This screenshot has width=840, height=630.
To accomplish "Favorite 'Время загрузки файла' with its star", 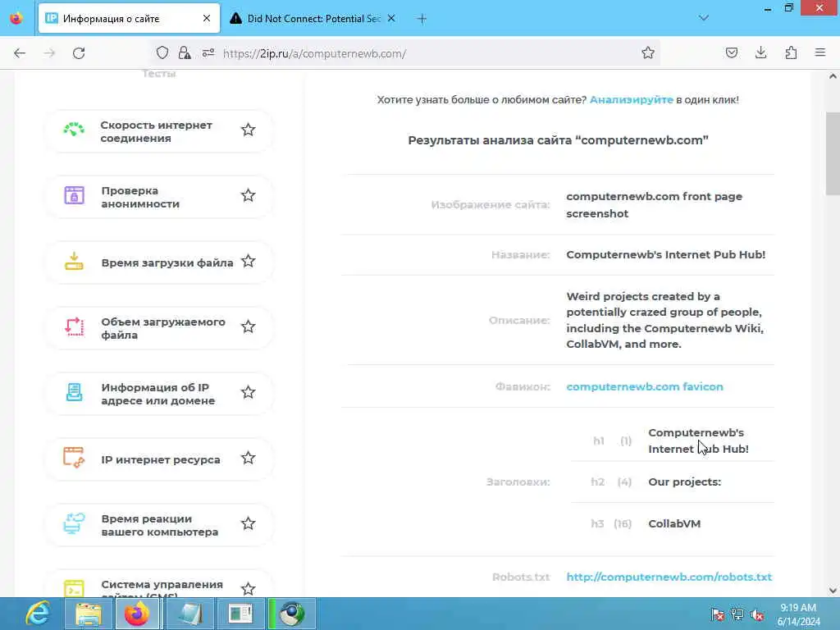I will [248, 261].
